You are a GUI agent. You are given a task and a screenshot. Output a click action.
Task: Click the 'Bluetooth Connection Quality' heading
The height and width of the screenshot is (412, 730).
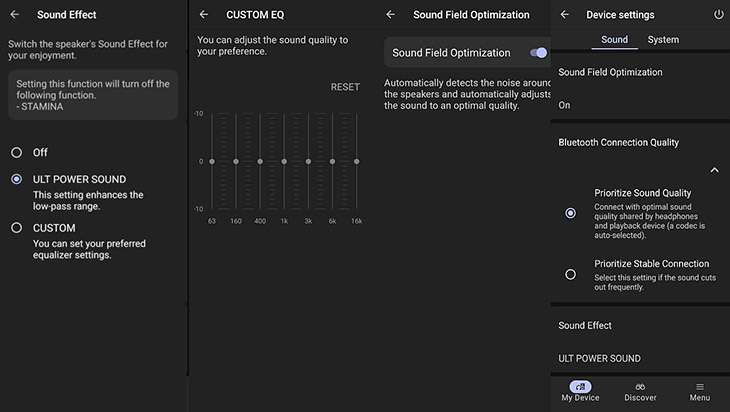[x=618, y=142]
